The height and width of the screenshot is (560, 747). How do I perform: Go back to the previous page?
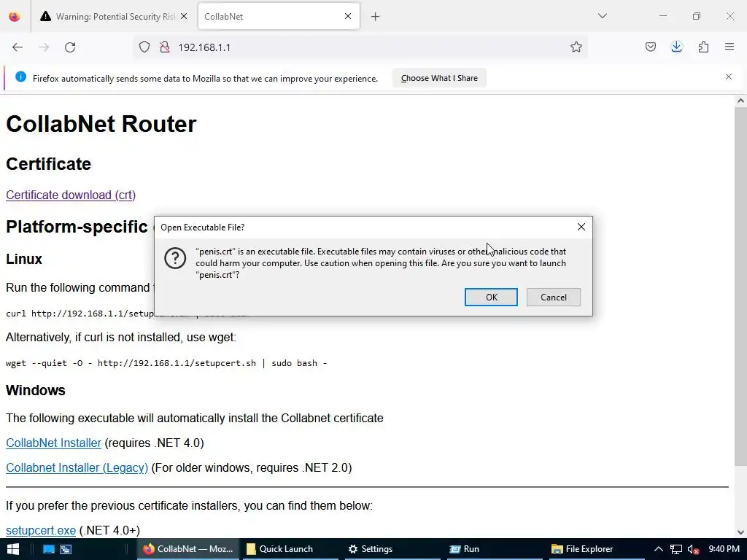[18, 47]
